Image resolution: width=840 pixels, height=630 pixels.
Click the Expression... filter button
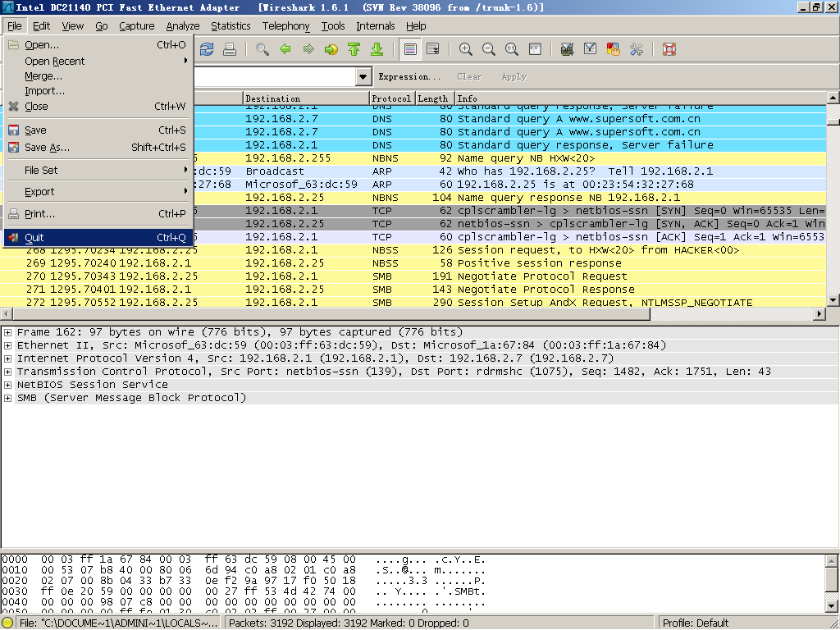click(x=409, y=76)
